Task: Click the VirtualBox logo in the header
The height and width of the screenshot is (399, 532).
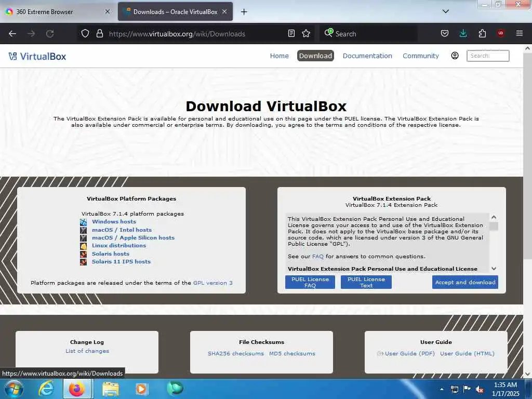Action: (x=37, y=56)
